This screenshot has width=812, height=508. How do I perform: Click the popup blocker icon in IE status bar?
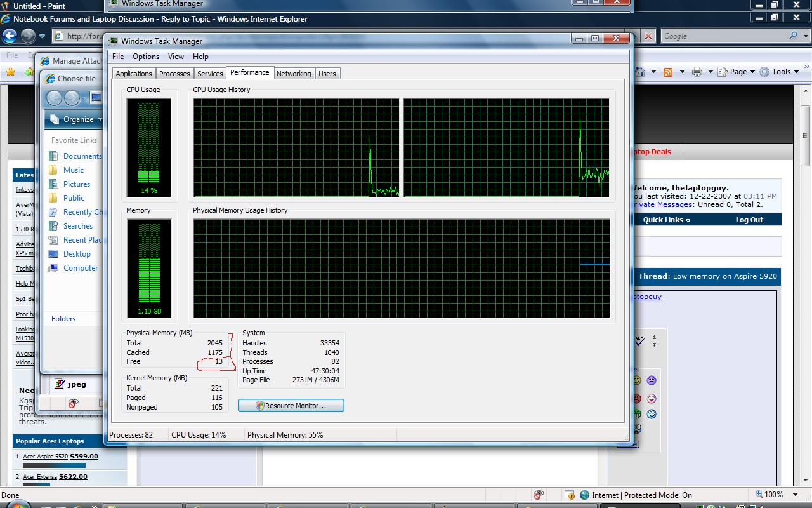point(539,495)
